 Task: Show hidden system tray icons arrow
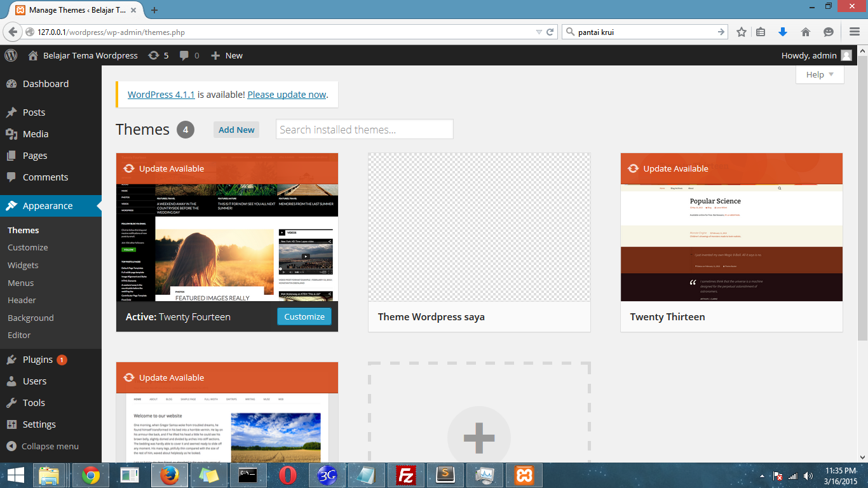[x=762, y=475]
